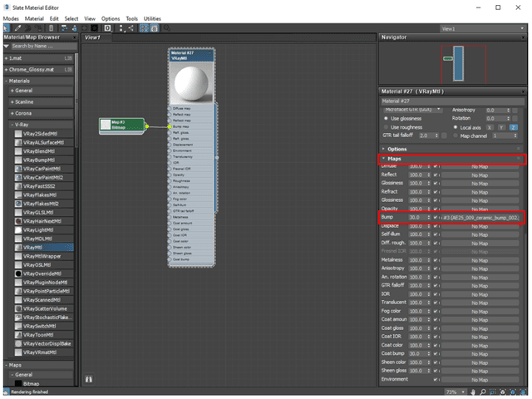The width and height of the screenshot is (532, 399).
Task: Click Zoom Extents Selected icon
Action: click(513, 392)
